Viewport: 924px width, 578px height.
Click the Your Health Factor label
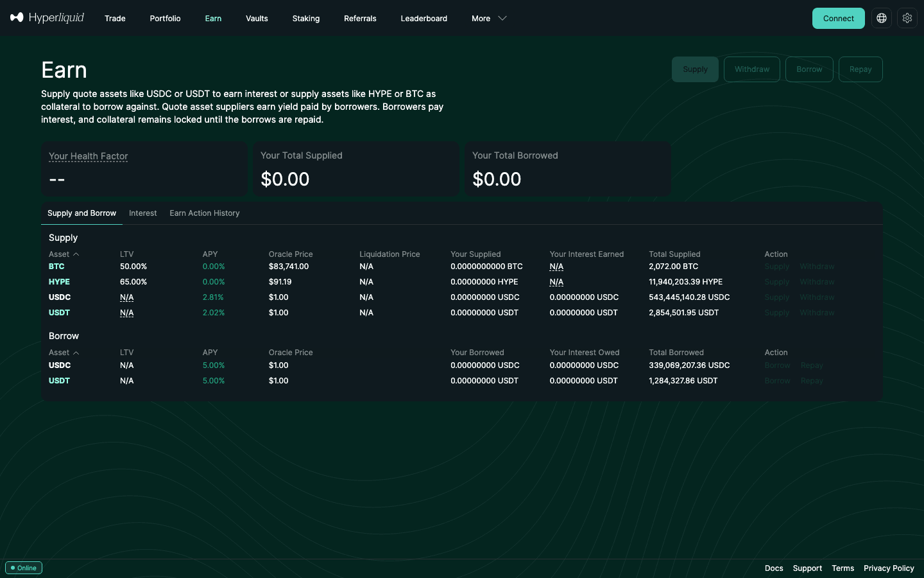click(89, 156)
